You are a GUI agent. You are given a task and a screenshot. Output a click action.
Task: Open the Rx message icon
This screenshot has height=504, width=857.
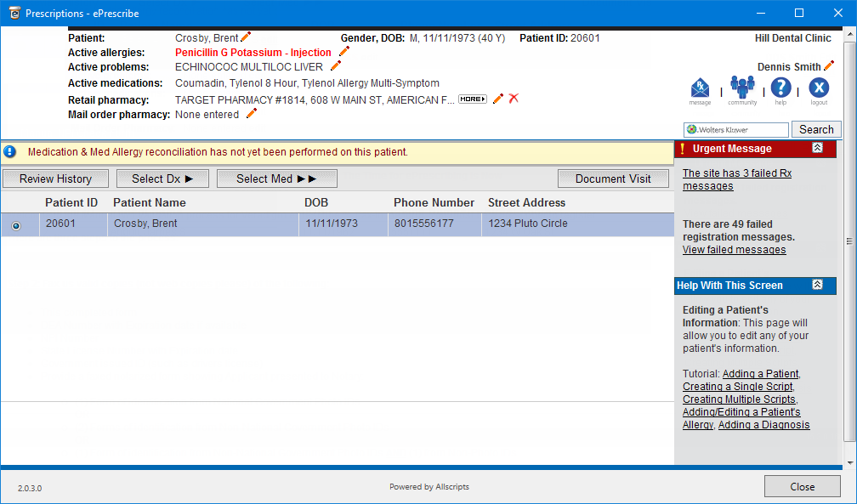point(700,88)
